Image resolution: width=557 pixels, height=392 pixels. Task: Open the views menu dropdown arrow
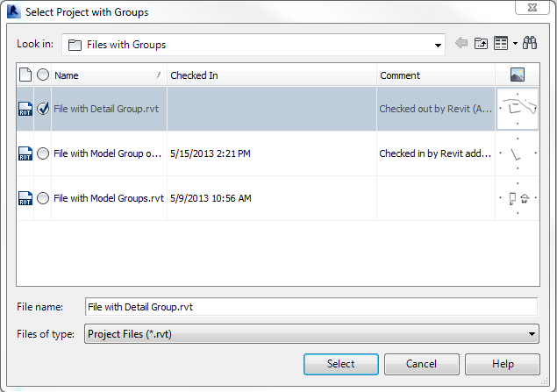[515, 44]
